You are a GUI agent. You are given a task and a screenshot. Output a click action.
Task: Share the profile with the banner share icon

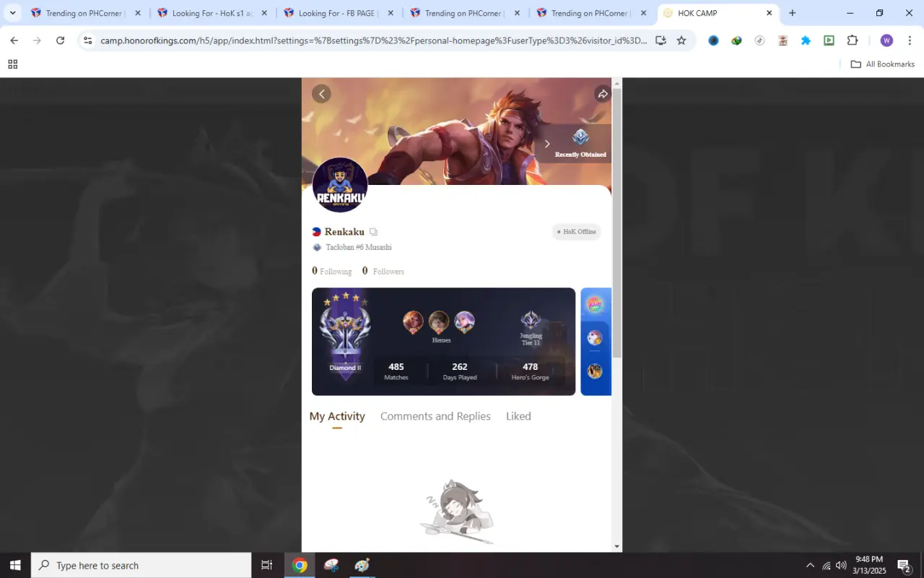point(602,94)
